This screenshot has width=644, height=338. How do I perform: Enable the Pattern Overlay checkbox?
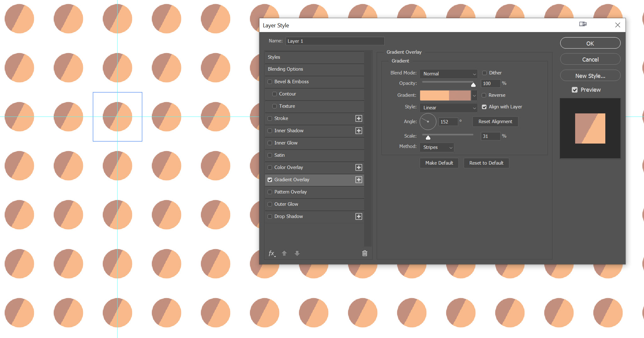point(270,192)
